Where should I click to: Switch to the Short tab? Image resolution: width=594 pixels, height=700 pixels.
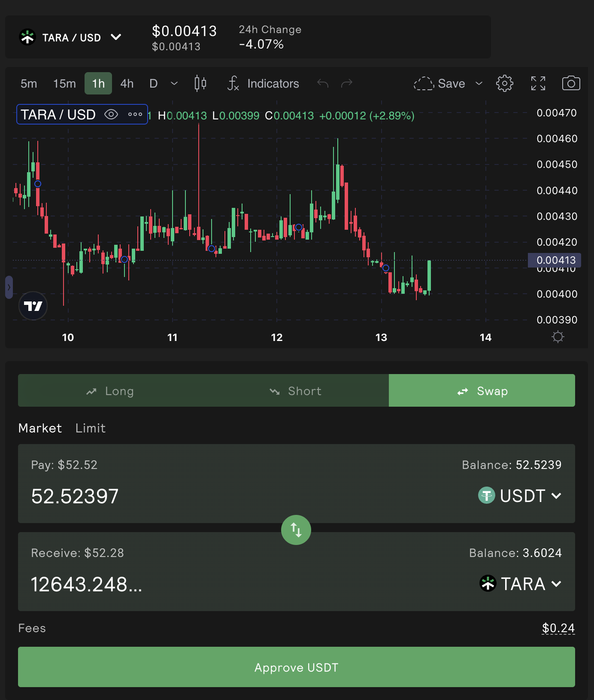pyautogui.click(x=296, y=391)
